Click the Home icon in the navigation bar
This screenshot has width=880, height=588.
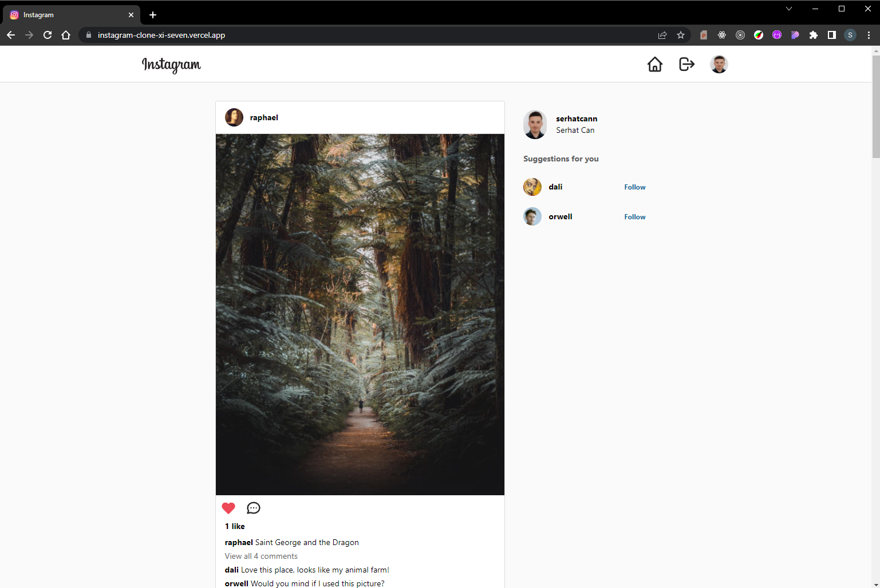[x=655, y=64]
